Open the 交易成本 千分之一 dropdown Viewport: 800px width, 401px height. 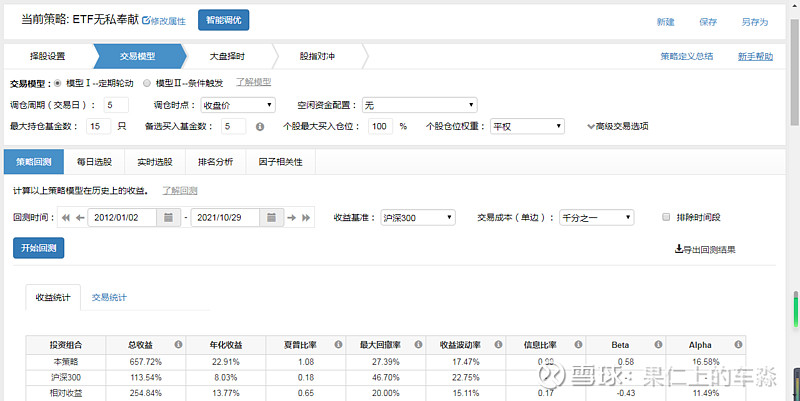click(596, 218)
